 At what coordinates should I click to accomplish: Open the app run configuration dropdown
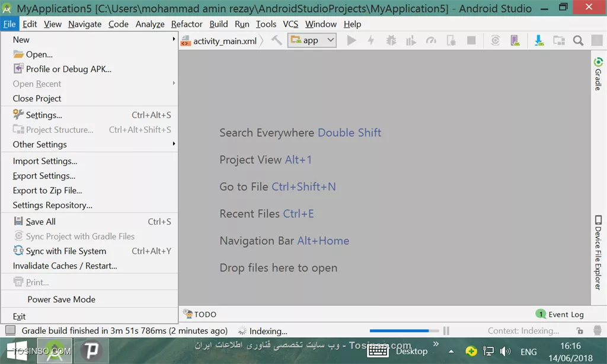(x=312, y=40)
